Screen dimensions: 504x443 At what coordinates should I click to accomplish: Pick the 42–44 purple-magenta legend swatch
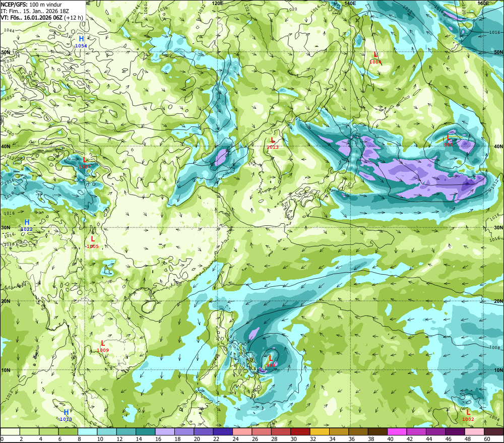416,431
